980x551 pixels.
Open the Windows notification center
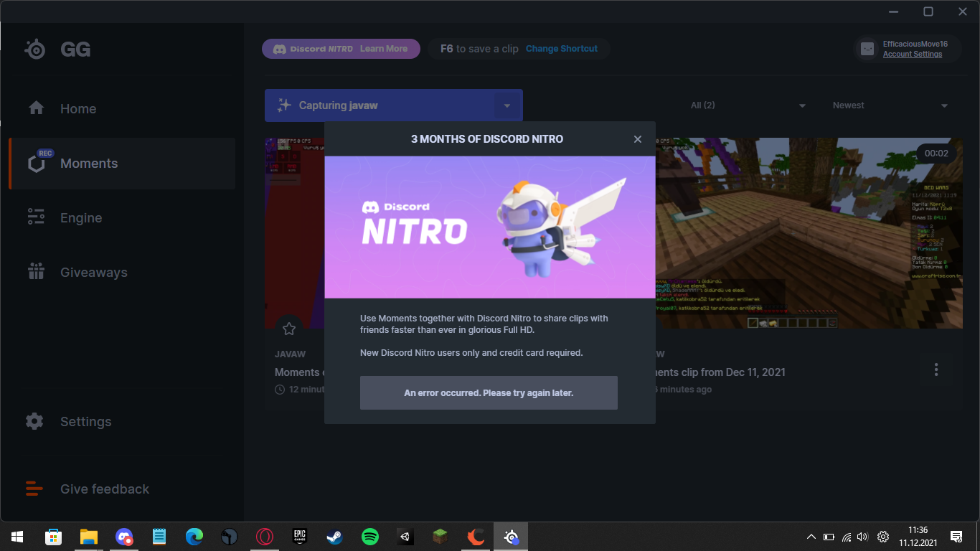[x=956, y=537]
